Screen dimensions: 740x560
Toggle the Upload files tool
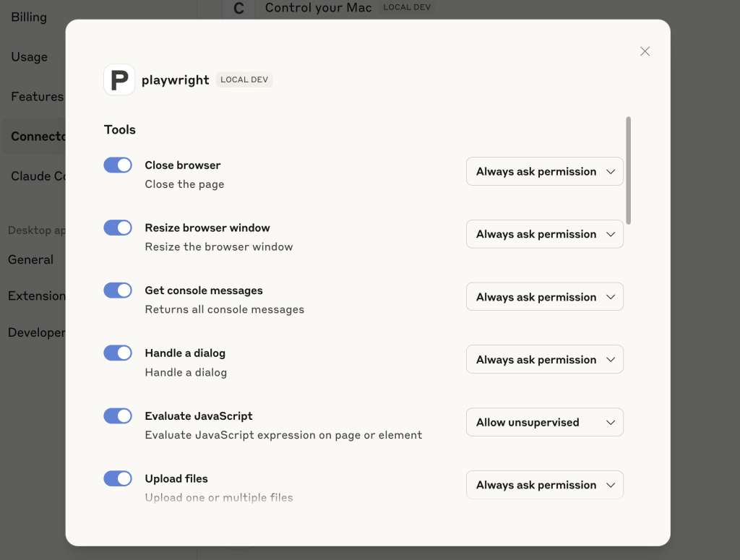[x=118, y=478]
